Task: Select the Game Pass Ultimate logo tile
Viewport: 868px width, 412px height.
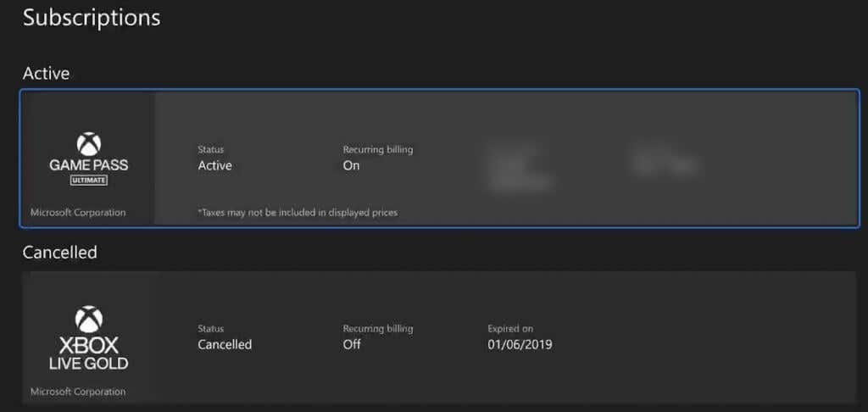Action: click(x=88, y=159)
